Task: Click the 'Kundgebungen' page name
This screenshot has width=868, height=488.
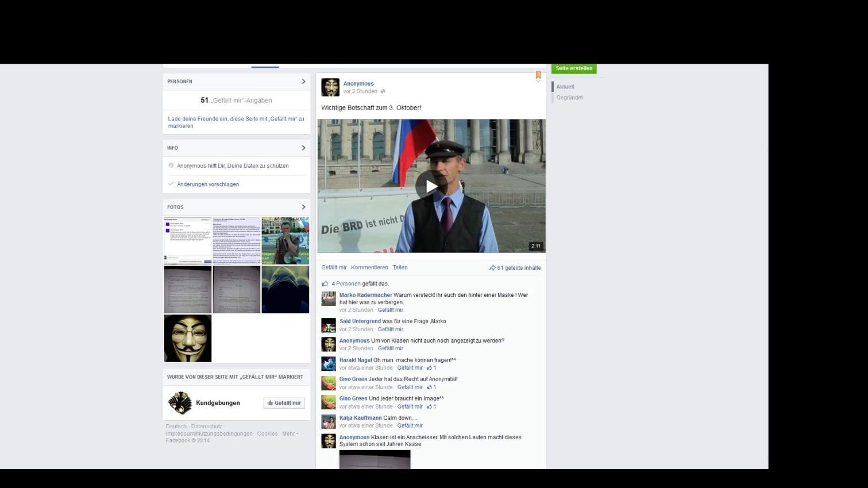Action: pyautogui.click(x=218, y=403)
